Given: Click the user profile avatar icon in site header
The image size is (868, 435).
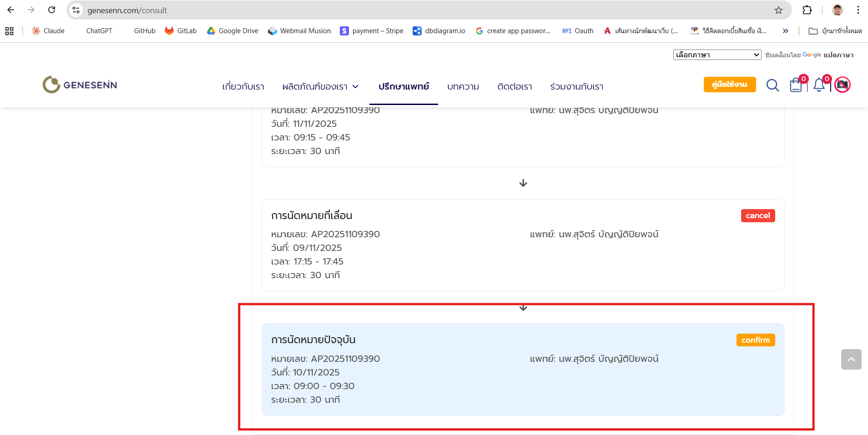Looking at the screenshot, I should (843, 85).
